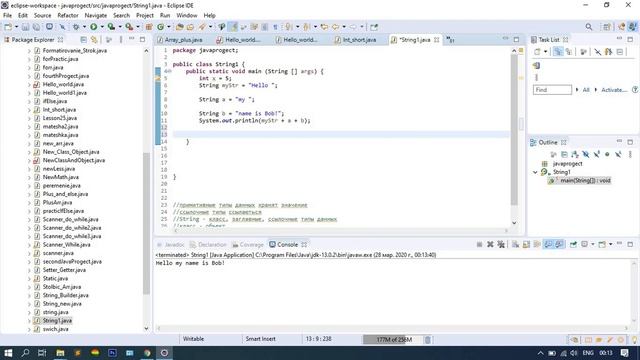
Task: Click the Task List Collapse All icon
Action: tap(620, 52)
